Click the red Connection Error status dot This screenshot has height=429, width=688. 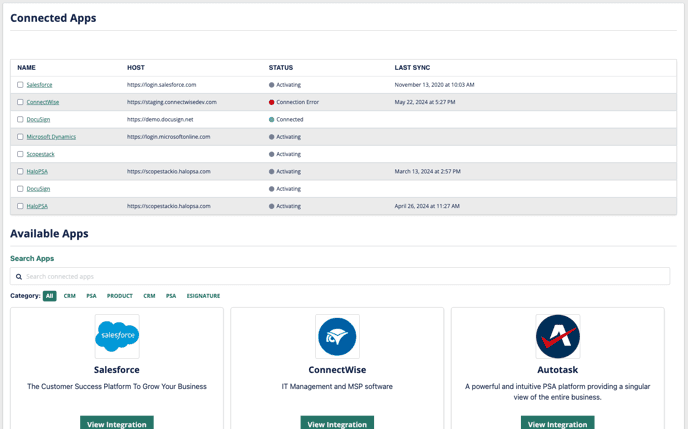[272, 102]
